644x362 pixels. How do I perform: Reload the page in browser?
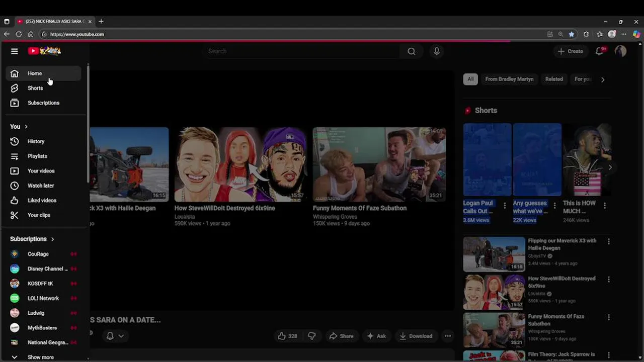pyautogui.click(x=19, y=34)
